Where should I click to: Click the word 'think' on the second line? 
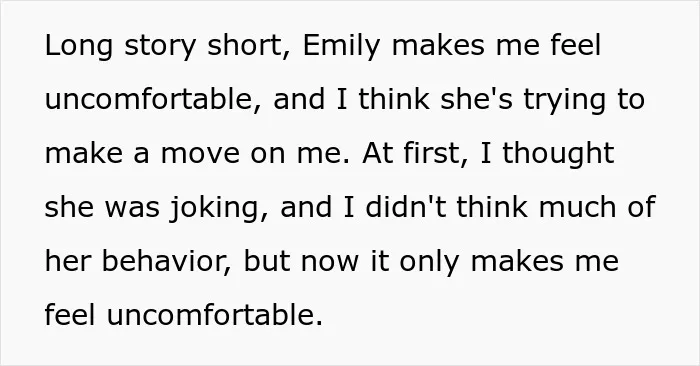pos(394,99)
